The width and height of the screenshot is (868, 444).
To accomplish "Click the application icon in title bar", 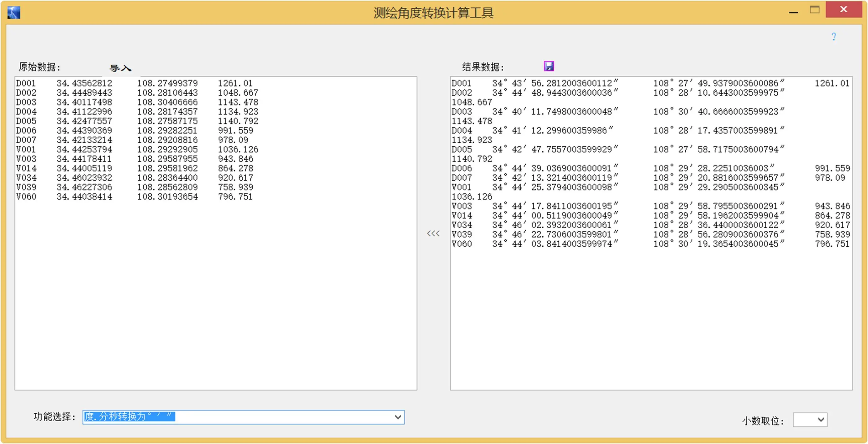I will click(14, 13).
